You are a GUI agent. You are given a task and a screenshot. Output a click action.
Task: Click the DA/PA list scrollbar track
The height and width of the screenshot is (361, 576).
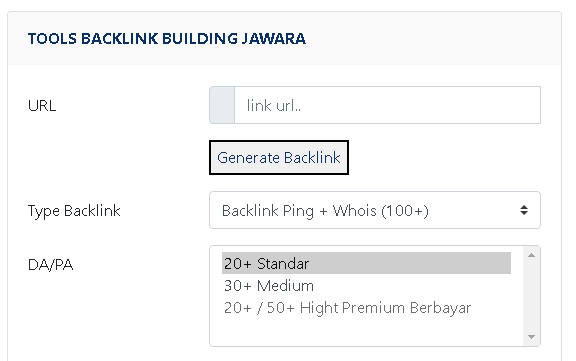[x=531, y=296]
